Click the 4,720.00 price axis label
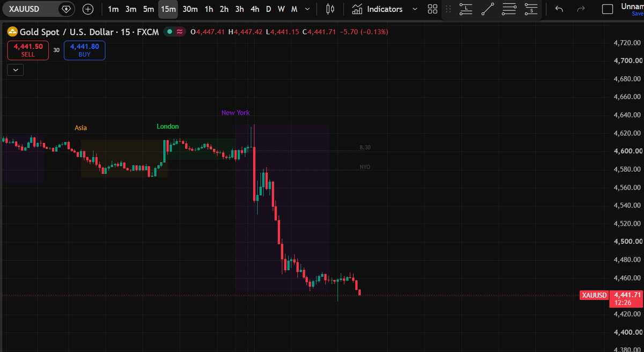644x352 pixels. click(x=627, y=42)
